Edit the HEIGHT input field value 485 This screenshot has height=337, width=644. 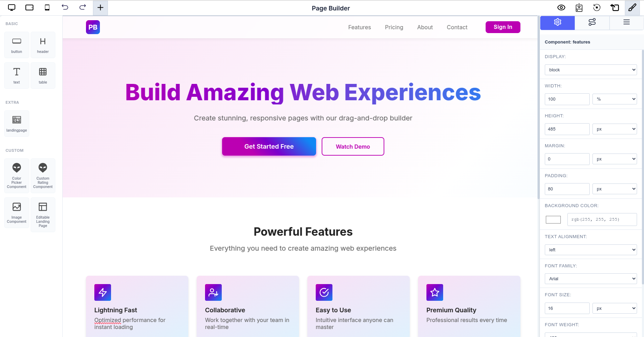tap(567, 129)
